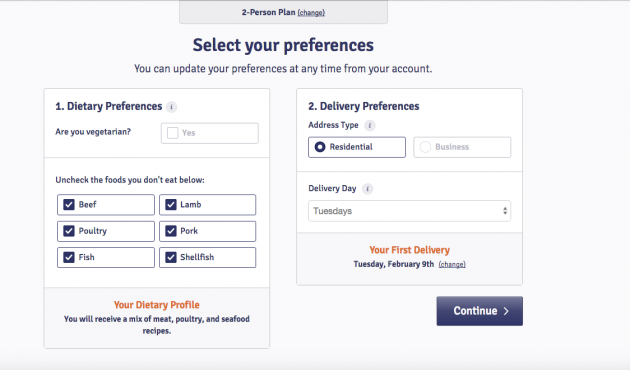
Task: Open the Delivery Day Tuesdays dropdown
Action: tap(409, 211)
